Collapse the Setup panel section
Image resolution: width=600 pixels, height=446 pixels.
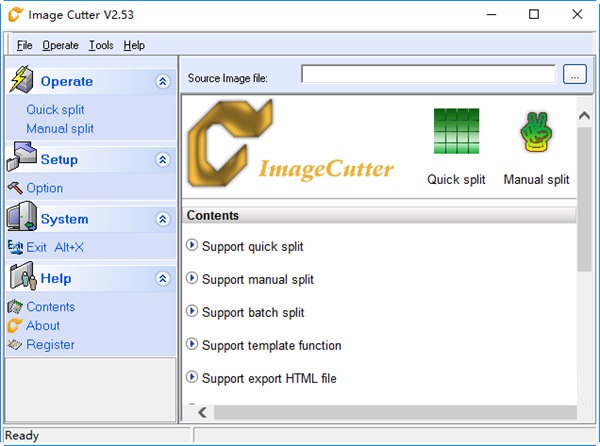(163, 160)
